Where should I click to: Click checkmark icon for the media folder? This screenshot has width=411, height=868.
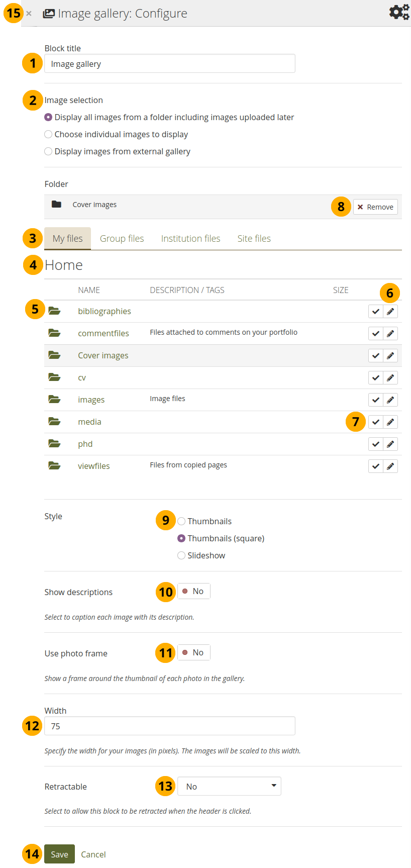point(375,422)
